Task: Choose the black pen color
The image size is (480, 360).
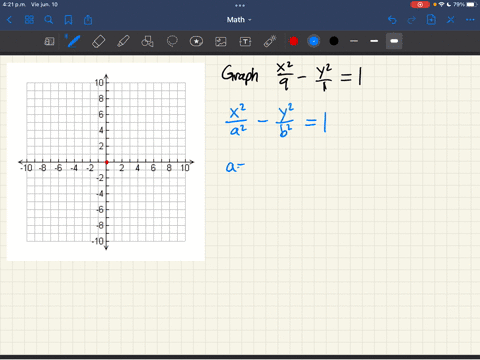Action: 334,41
